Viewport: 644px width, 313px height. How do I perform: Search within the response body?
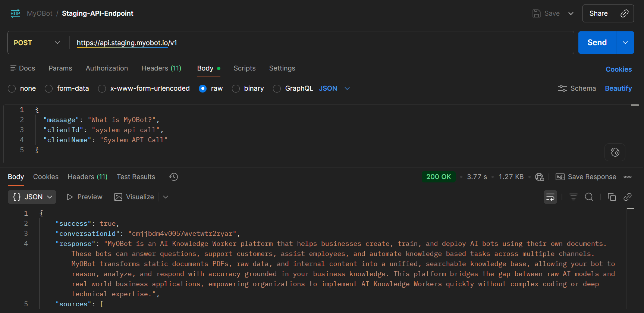(x=589, y=197)
